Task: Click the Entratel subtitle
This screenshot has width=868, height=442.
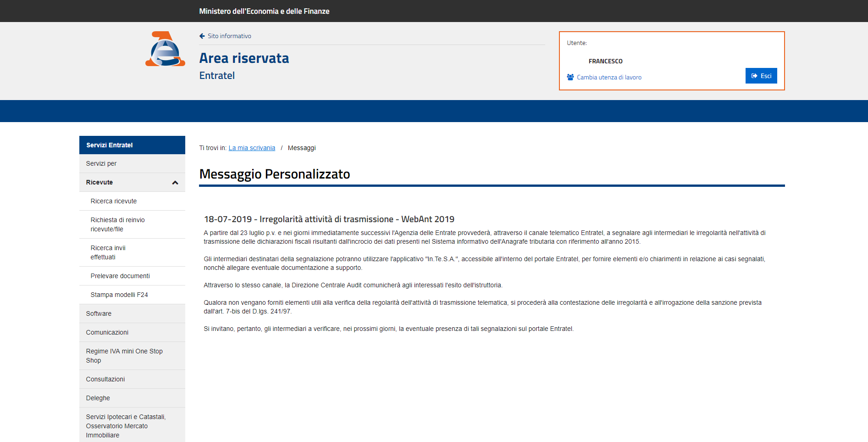Action: [x=217, y=76]
